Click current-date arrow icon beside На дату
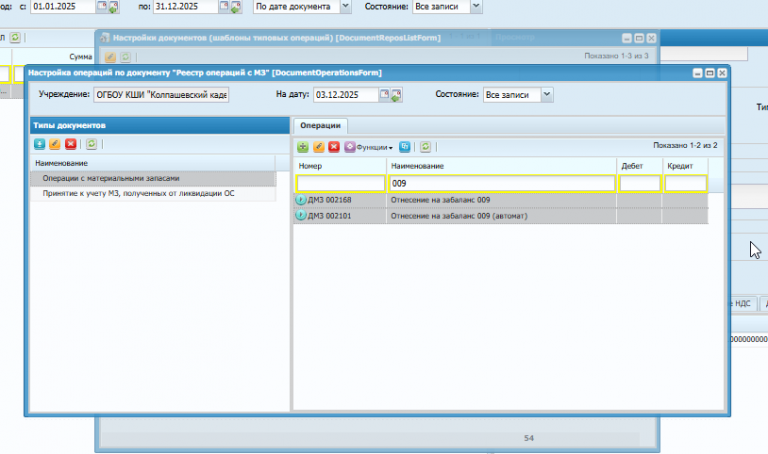The image size is (768, 454). point(396,95)
